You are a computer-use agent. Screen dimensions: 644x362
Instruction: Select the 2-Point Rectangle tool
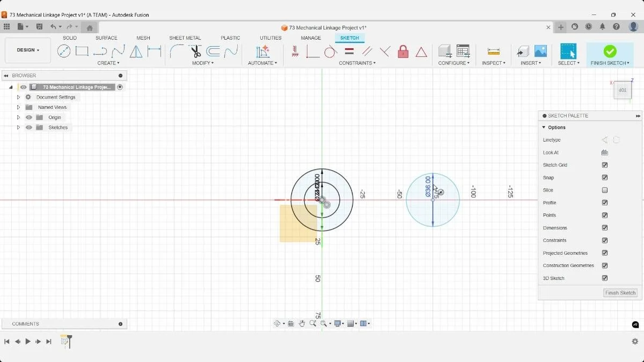pos(82,51)
